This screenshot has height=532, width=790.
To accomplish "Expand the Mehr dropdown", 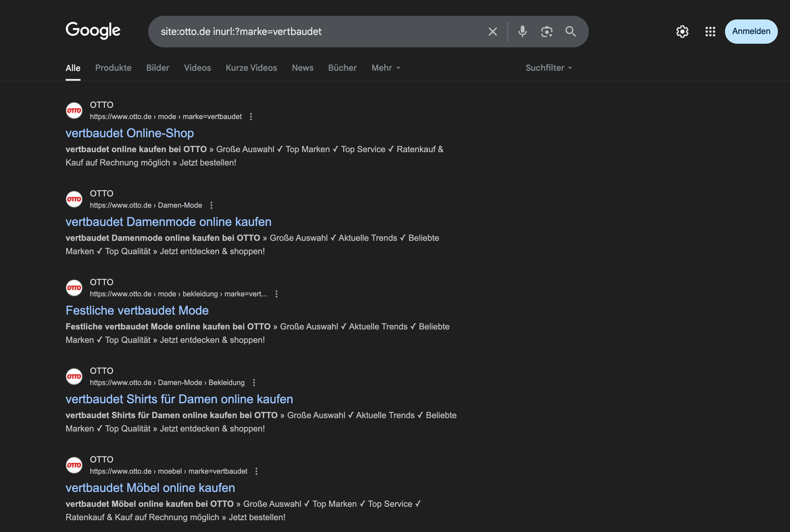I will [386, 68].
